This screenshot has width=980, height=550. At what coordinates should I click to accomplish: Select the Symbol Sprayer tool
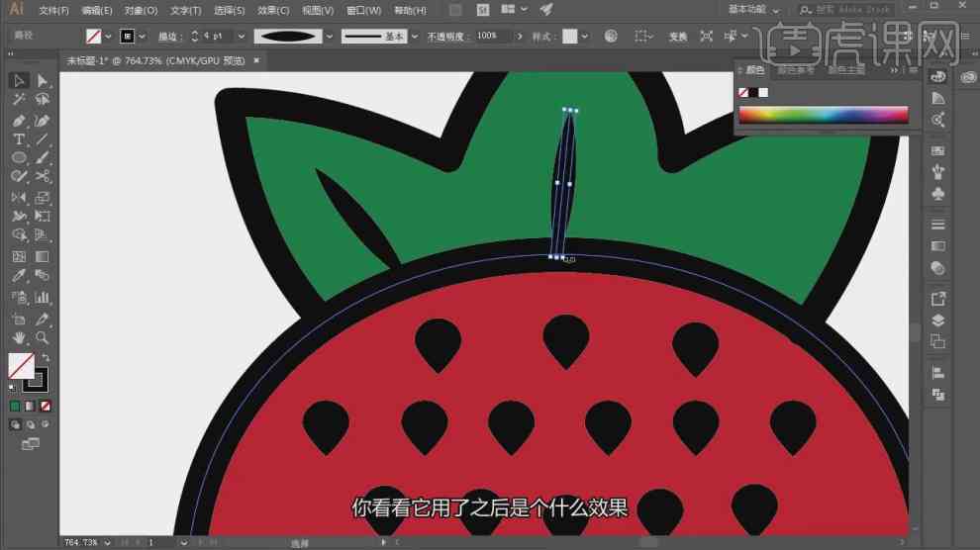coord(18,297)
